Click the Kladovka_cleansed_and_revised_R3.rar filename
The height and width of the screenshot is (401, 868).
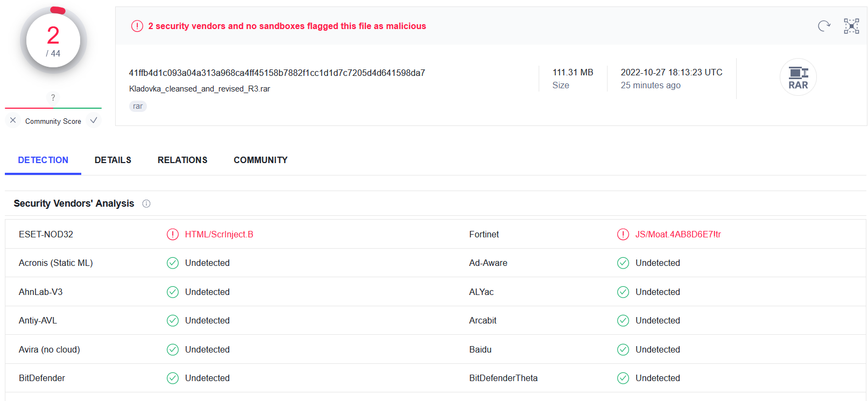click(200, 89)
